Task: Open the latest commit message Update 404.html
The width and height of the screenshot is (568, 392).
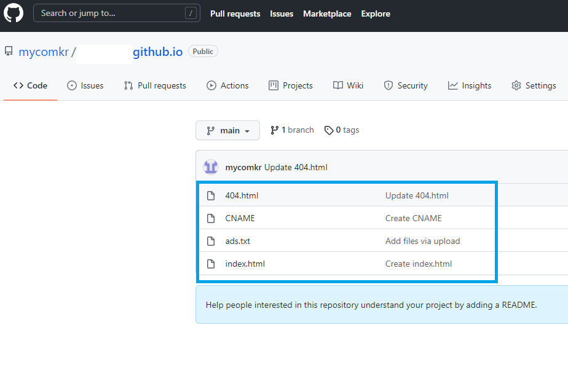Action: 296,167
